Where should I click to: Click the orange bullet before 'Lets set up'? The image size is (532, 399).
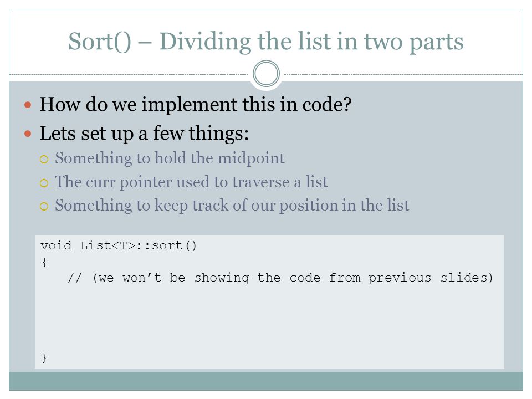pos(28,134)
